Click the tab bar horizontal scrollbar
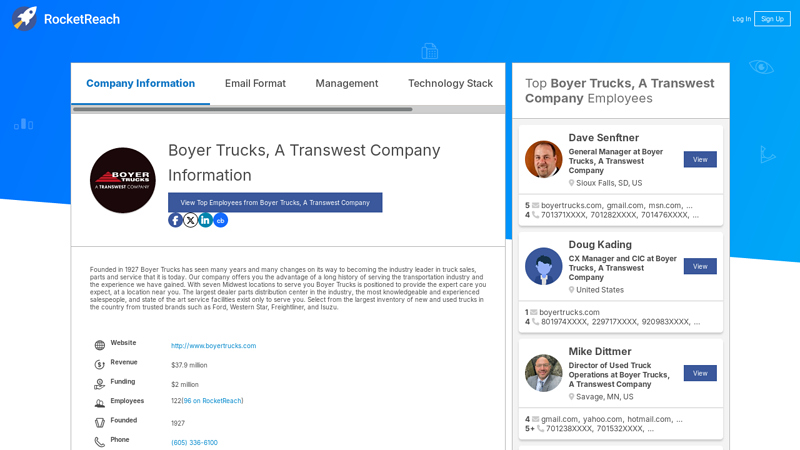This screenshot has width=800, height=450. (x=242, y=109)
